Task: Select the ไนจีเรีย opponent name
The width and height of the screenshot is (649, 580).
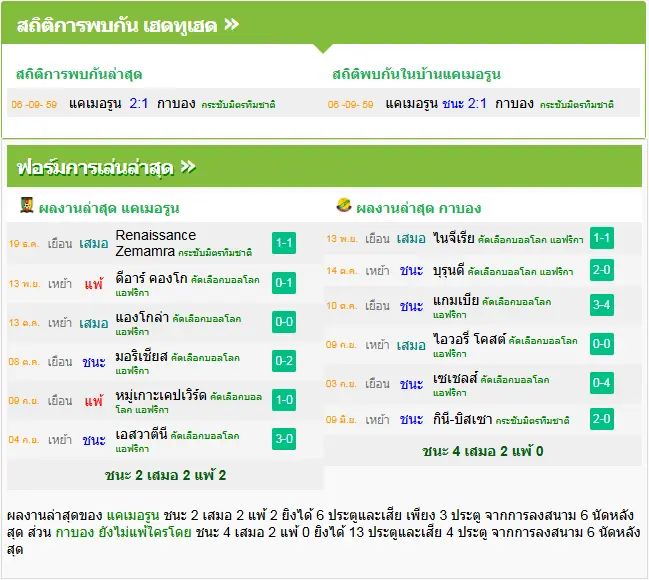Action: click(x=454, y=238)
